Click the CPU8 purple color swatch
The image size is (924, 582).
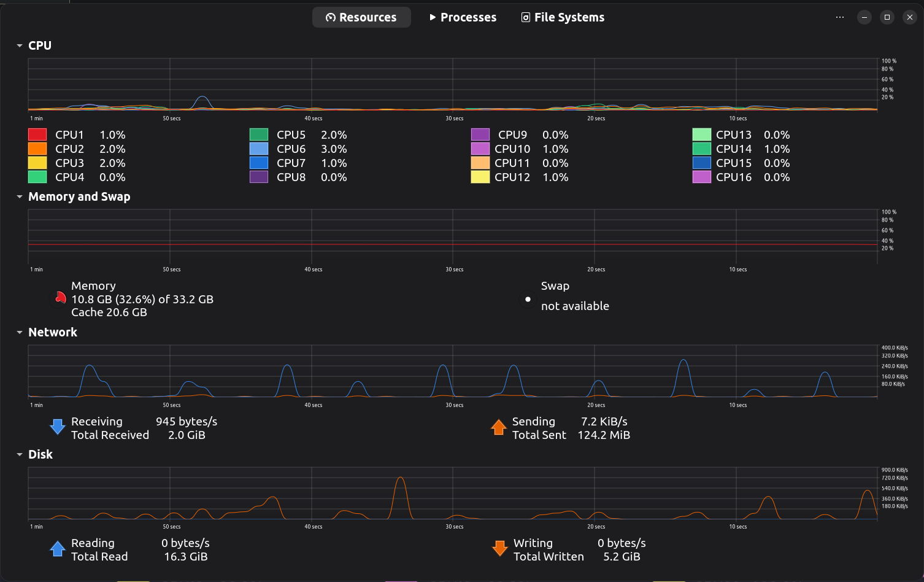[x=259, y=177]
